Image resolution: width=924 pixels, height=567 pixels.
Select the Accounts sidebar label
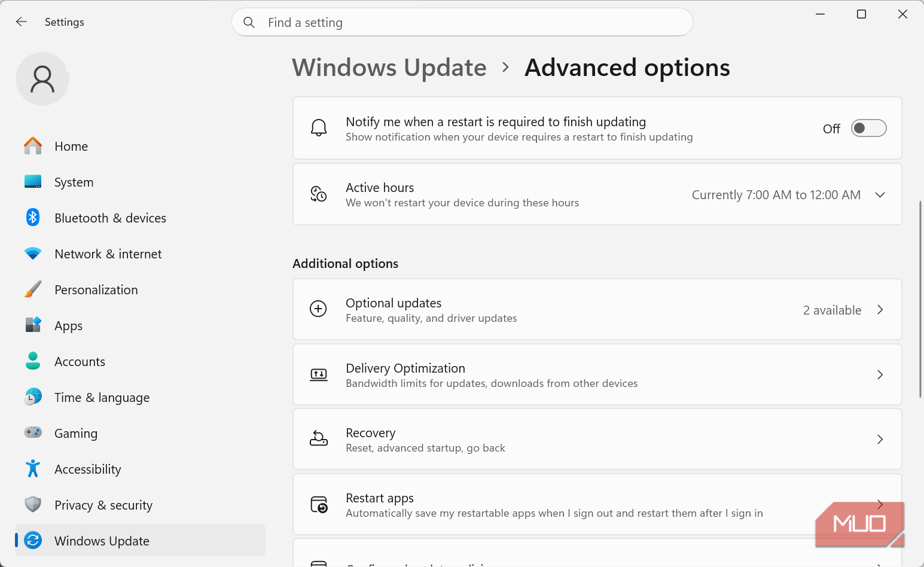(80, 362)
